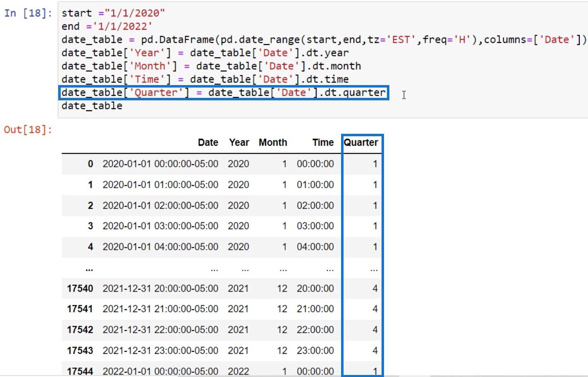Click date 2022-01-01 00:00:00-05:00
The width and height of the screenshot is (588, 377).
point(161,371)
